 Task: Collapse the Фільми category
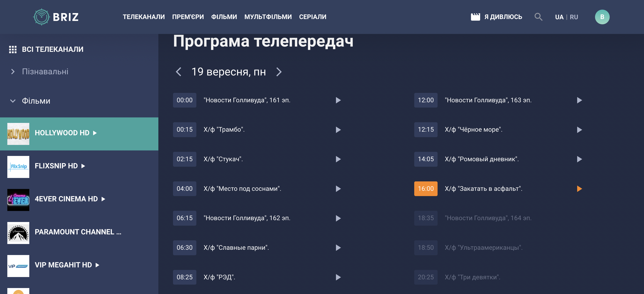[13, 101]
